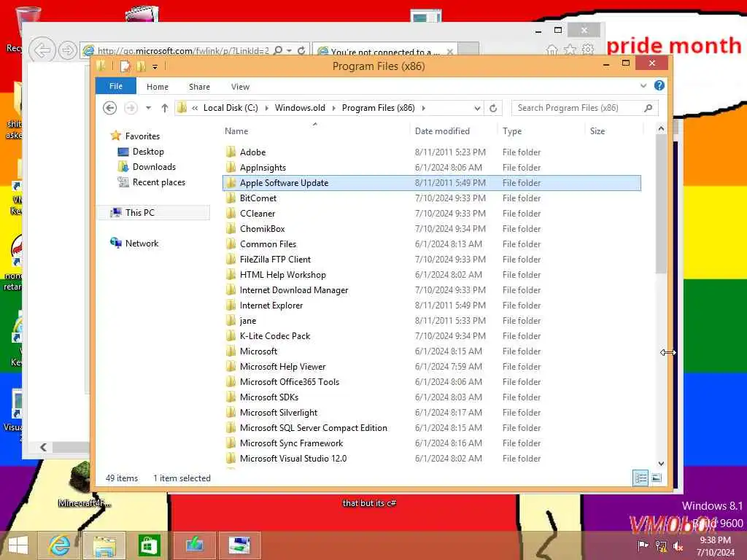The image size is (747, 560).
Task: Go up one folder level
Action: pyautogui.click(x=165, y=108)
